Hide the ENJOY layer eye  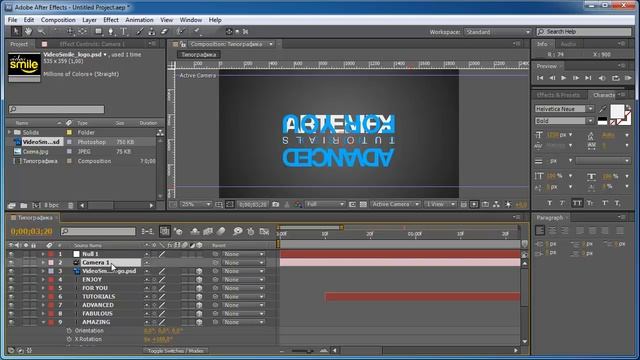pyautogui.click(x=11, y=280)
